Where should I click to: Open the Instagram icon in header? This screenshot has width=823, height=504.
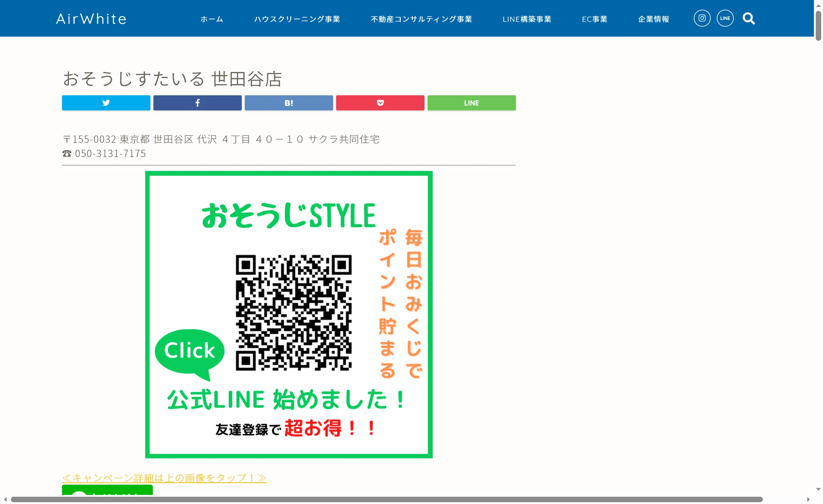pos(702,18)
